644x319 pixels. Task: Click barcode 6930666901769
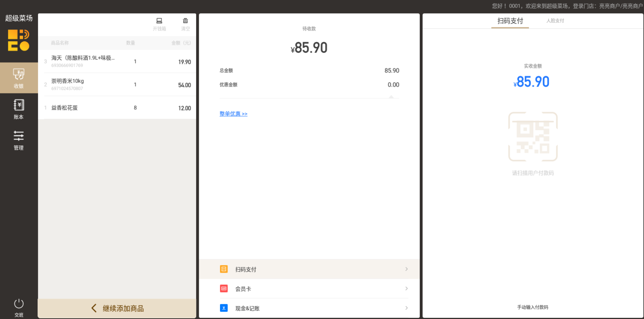(67, 65)
